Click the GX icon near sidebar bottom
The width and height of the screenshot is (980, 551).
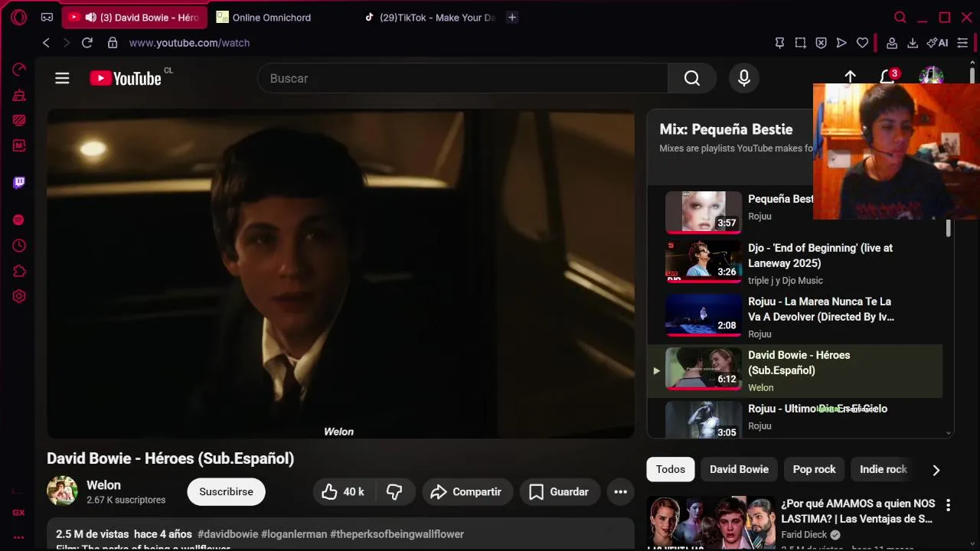(x=18, y=513)
